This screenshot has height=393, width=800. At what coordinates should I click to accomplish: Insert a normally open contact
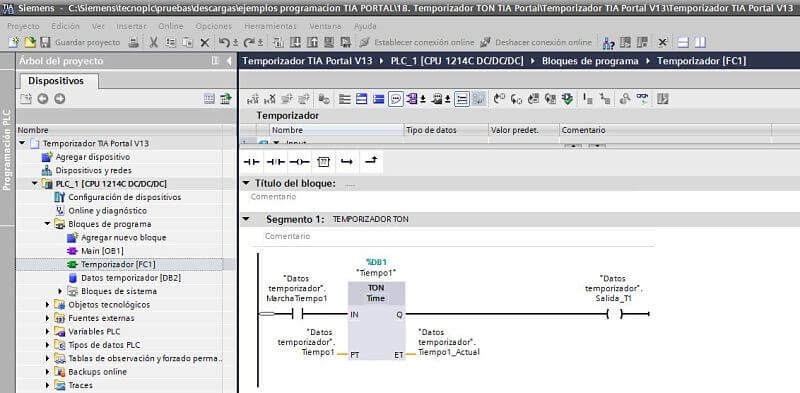pyautogui.click(x=252, y=162)
